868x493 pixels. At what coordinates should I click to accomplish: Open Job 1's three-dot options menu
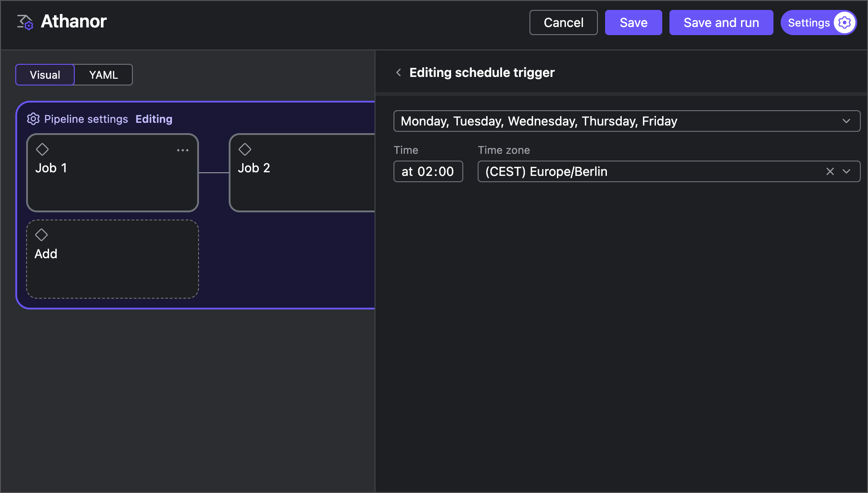182,150
